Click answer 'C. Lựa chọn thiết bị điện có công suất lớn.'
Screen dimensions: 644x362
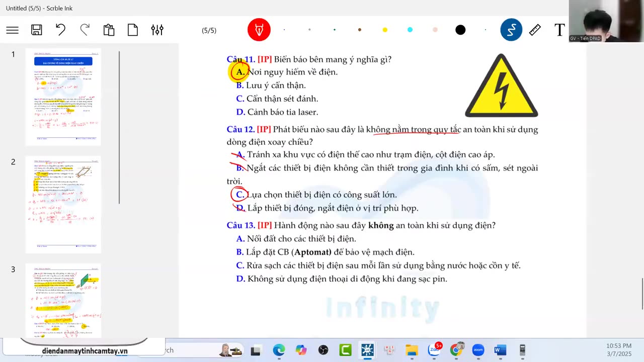pos(316,195)
